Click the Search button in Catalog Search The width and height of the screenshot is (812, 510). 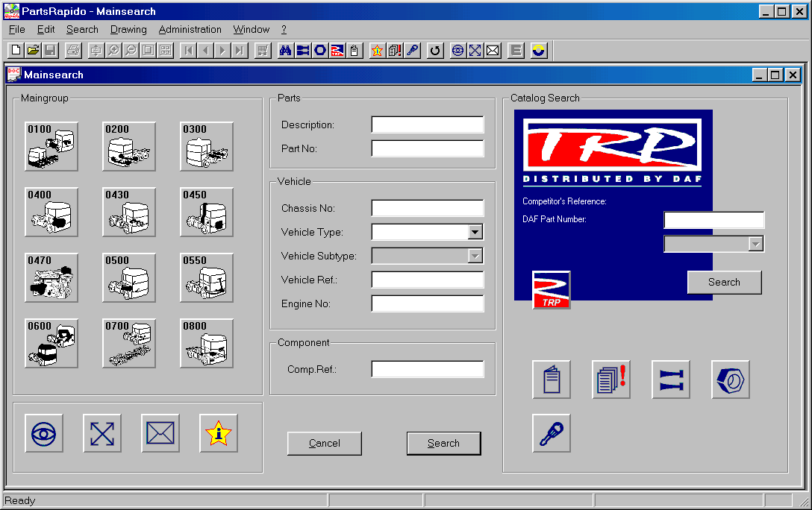click(x=725, y=282)
